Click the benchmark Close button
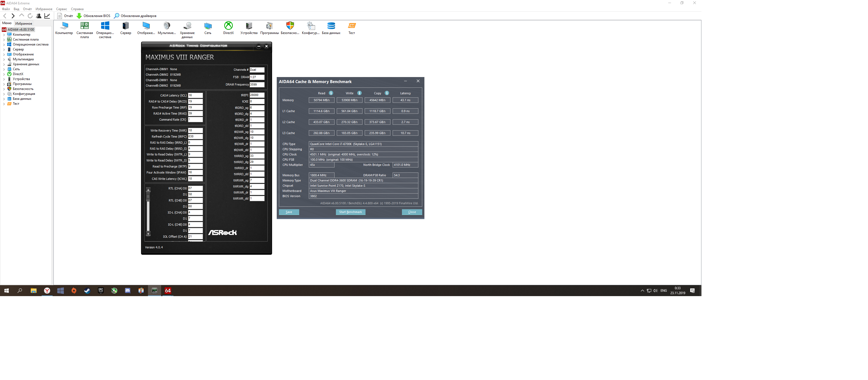This screenshot has height=380, width=868. (412, 212)
